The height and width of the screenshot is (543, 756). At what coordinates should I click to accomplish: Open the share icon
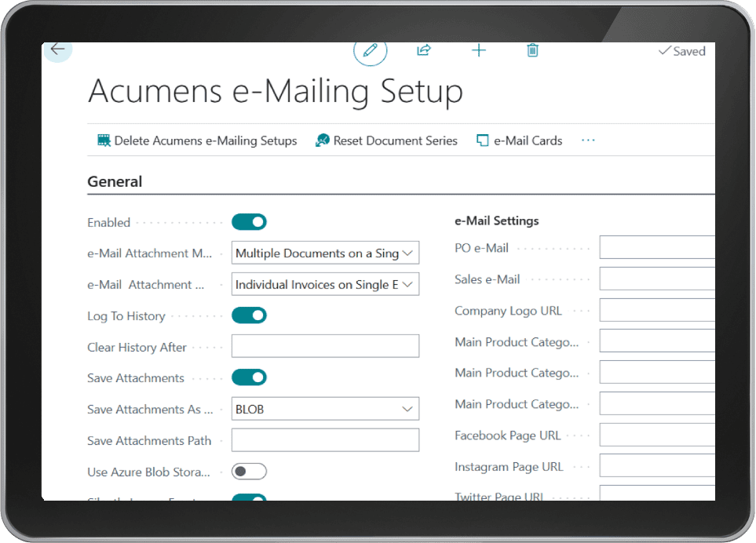click(424, 50)
